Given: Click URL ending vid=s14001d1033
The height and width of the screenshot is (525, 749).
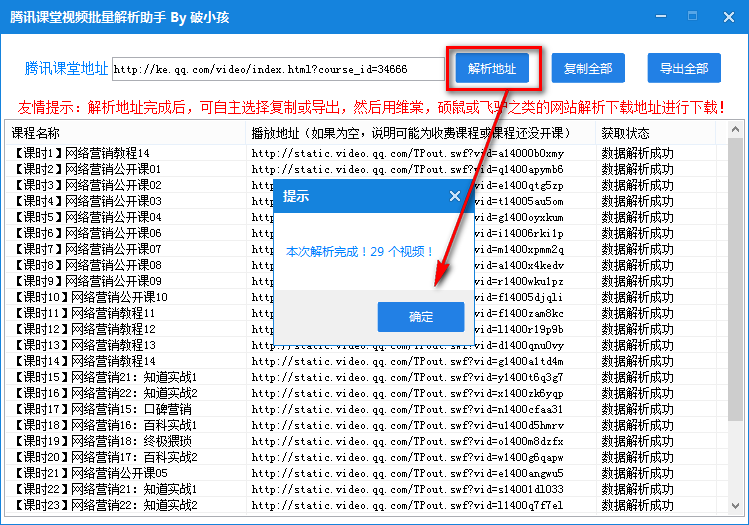Looking at the screenshot, I should [x=407, y=490].
